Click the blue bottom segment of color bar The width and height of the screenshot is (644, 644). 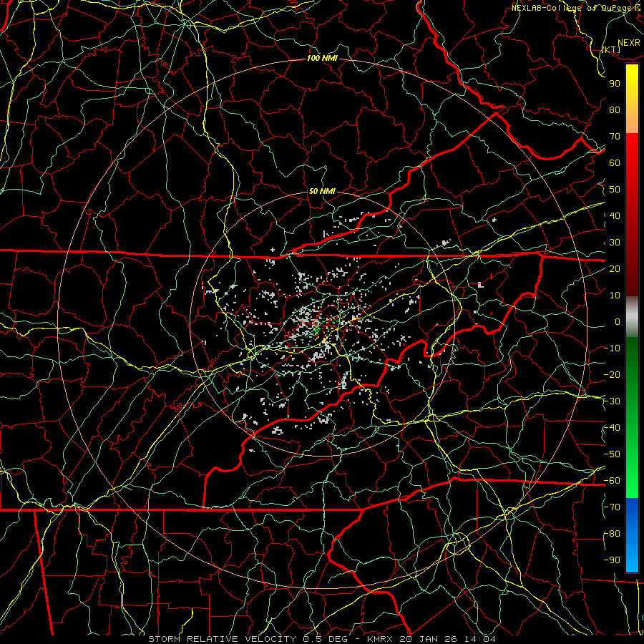pyautogui.click(x=632, y=535)
